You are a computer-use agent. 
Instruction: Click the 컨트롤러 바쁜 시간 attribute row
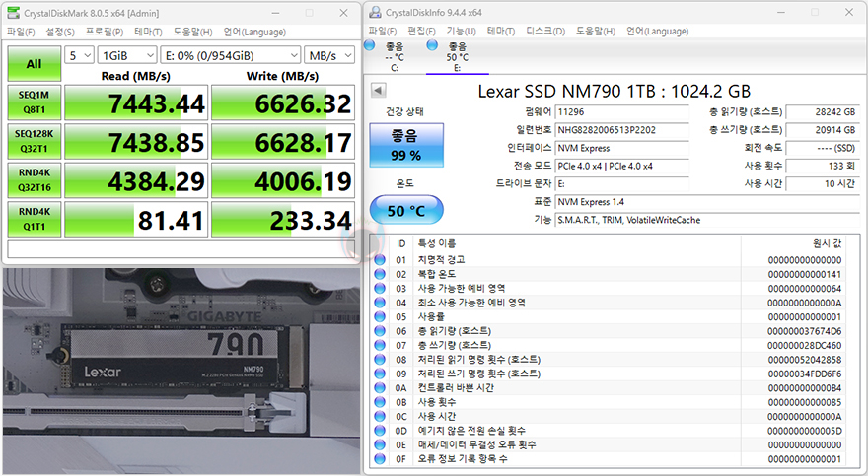[615, 388]
